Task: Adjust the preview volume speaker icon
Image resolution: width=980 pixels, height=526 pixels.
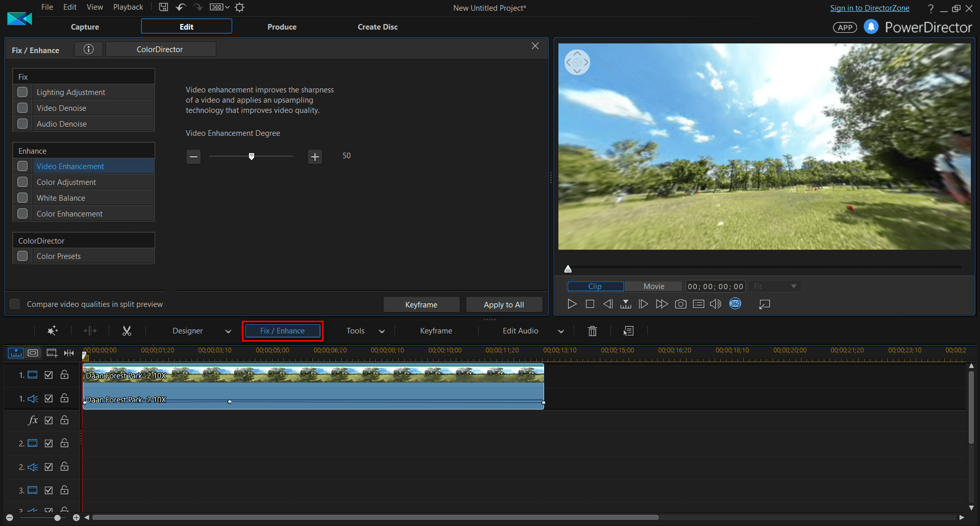Action: coord(716,304)
